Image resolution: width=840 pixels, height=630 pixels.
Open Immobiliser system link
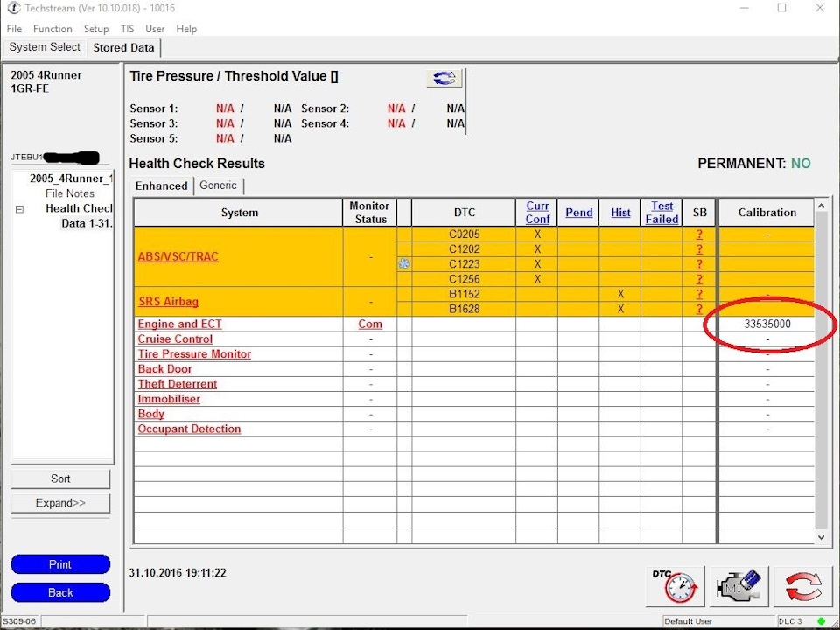tap(169, 399)
